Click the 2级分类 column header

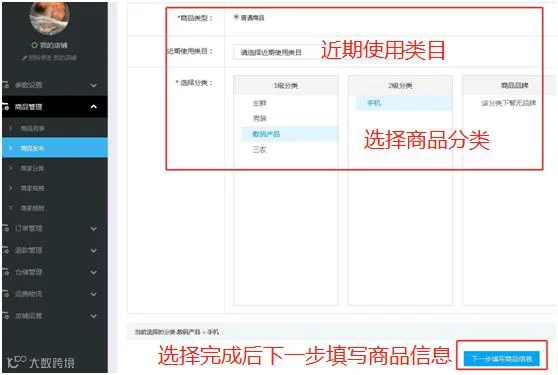click(x=400, y=85)
